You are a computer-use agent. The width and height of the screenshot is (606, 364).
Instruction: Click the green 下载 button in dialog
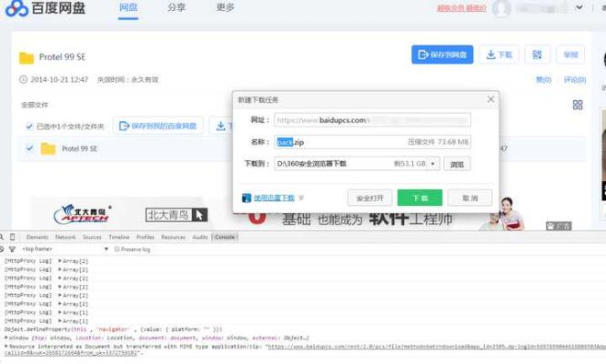419,197
